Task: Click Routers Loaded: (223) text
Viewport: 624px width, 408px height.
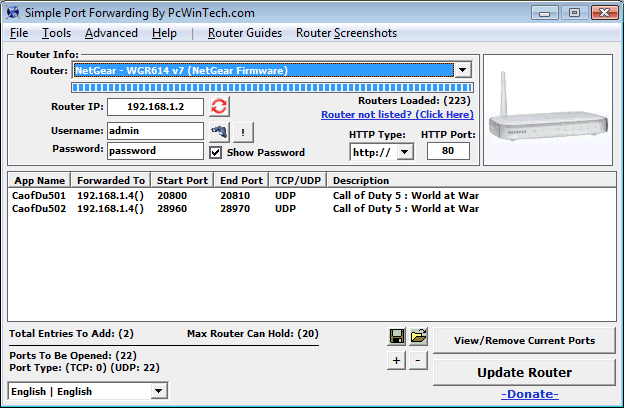Action: coord(414,100)
